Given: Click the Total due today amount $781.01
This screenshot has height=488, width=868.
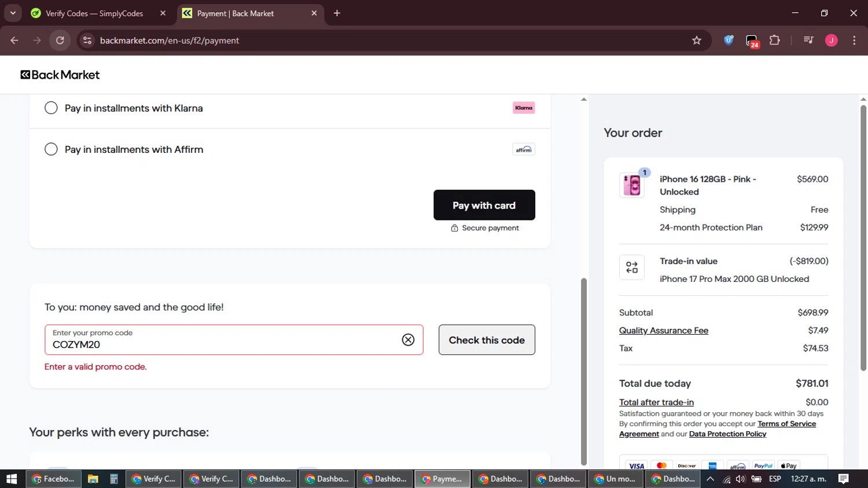Looking at the screenshot, I should [812, 383].
